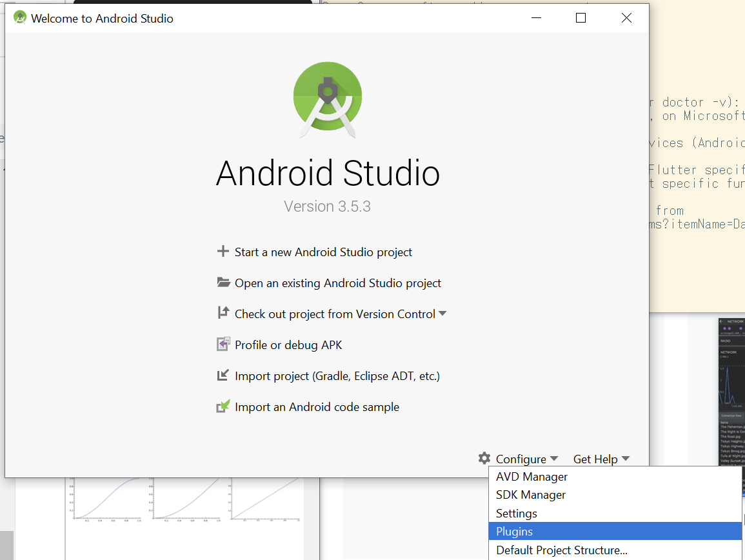Click the plus icon for new project
This screenshot has height=560, width=745.
coord(223,251)
